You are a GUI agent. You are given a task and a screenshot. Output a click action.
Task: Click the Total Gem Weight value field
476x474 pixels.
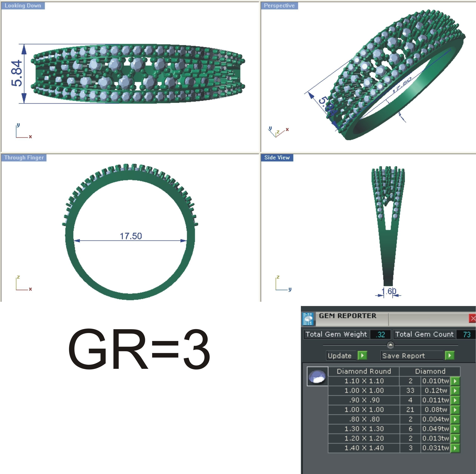pos(380,335)
